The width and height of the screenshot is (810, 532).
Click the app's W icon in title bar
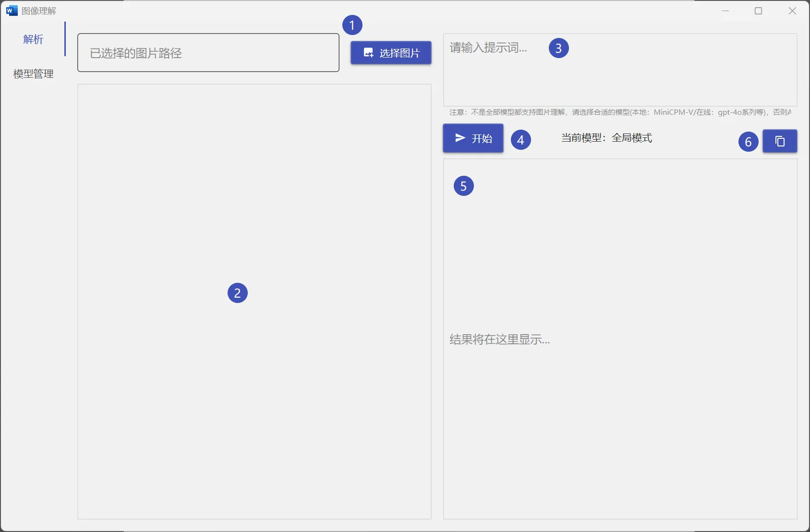click(12, 10)
